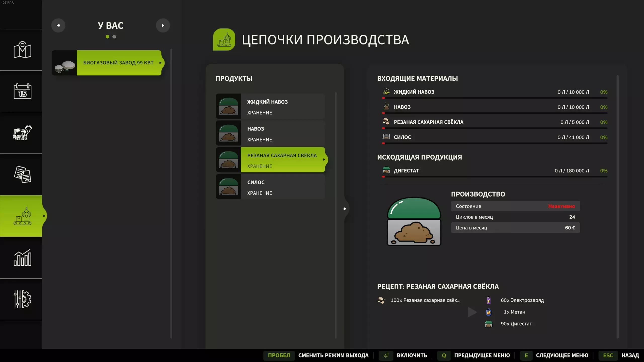Go to next category with right arrow

163,25
